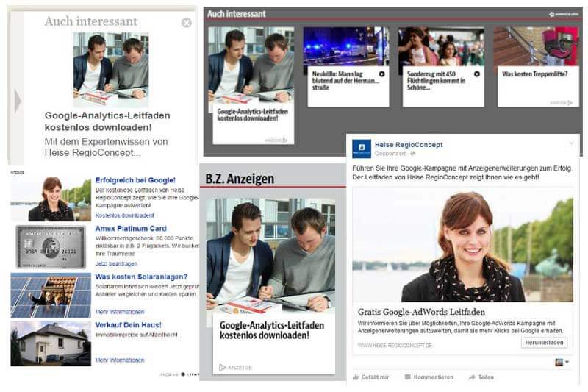Click the ANZEIGE play icon on the Treppenlifte card
The image size is (588, 392).
click(570, 103)
